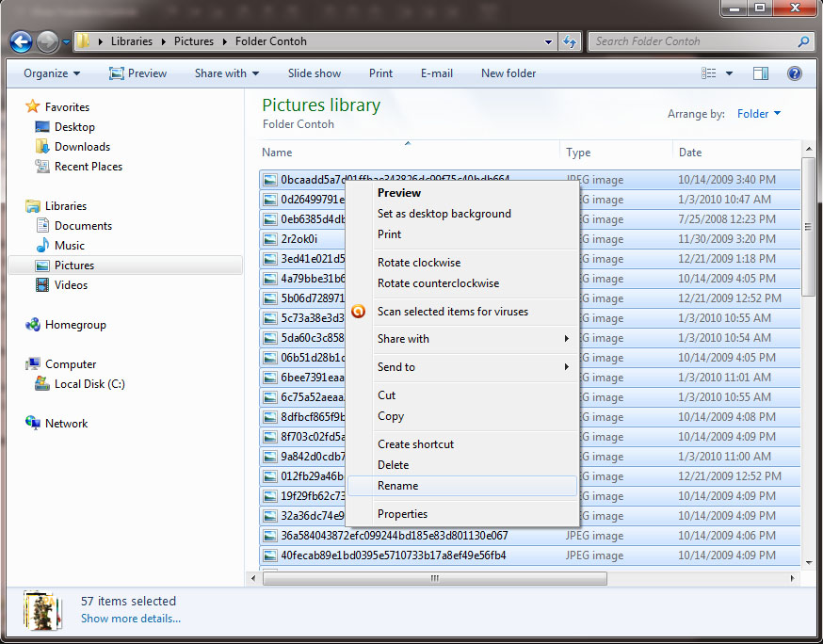The height and width of the screenshot is (644, 823).
Task: Choose Rename from the context menu
Action: pyautogui.click(x=398, y=486)
